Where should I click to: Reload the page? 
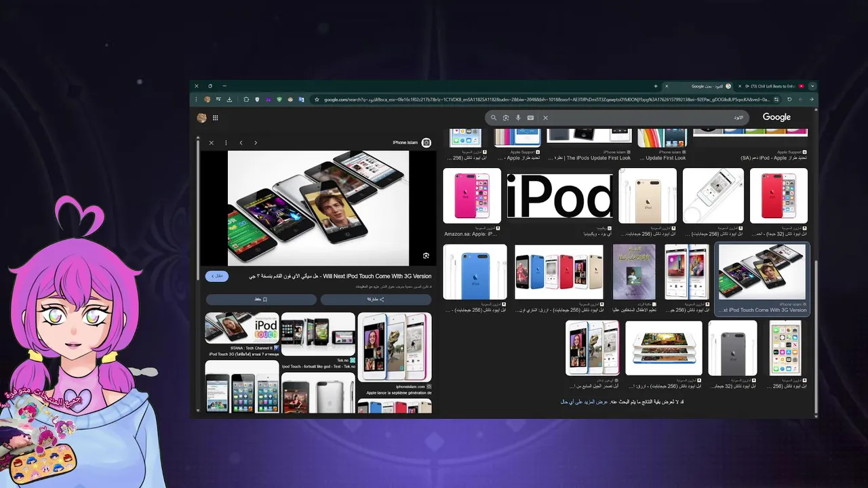pos(789,99)
